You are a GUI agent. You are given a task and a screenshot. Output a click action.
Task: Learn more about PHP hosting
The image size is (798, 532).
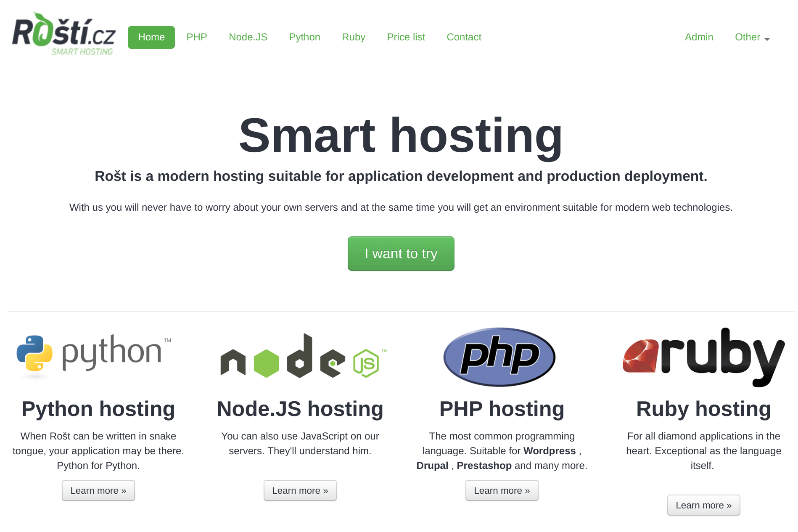pos(502,490)
